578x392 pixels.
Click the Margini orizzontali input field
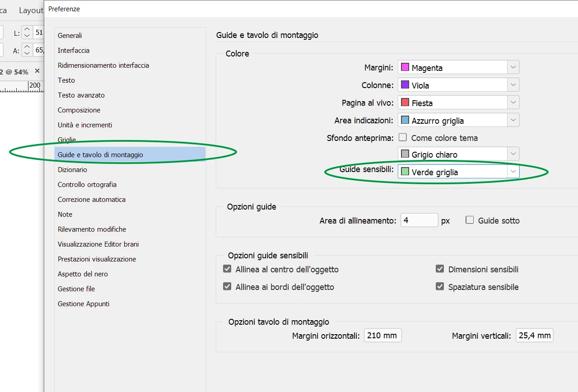click(x=383, y=336)
